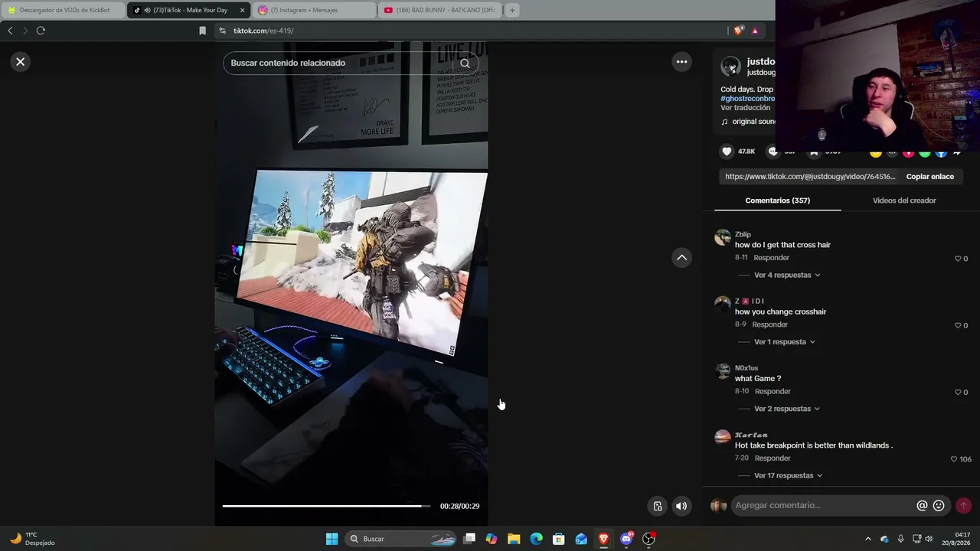
Task: Open OBS Studio from the taskbar
Action: point(648,539)
